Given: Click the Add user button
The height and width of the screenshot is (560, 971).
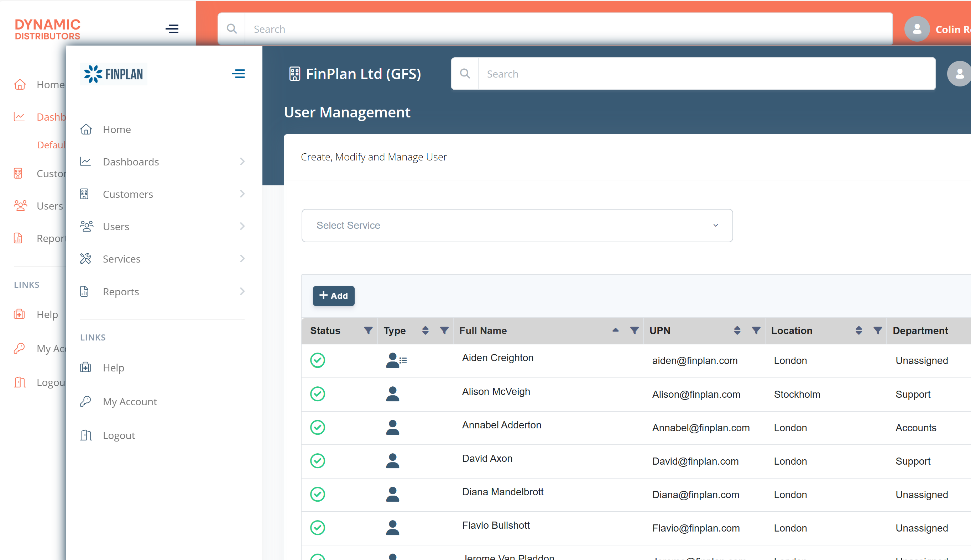Looking at the screenshot, I should click(333, 296).
